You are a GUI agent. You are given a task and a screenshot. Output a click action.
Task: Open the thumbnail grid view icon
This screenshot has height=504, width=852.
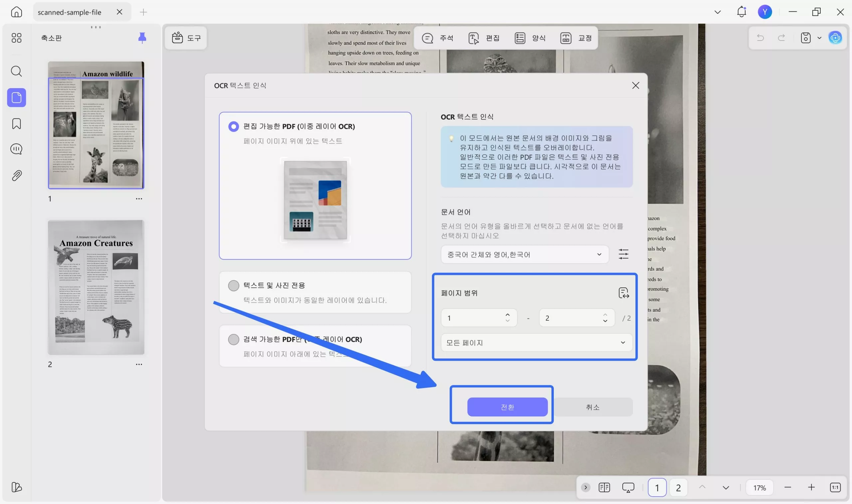pos(16,38)
